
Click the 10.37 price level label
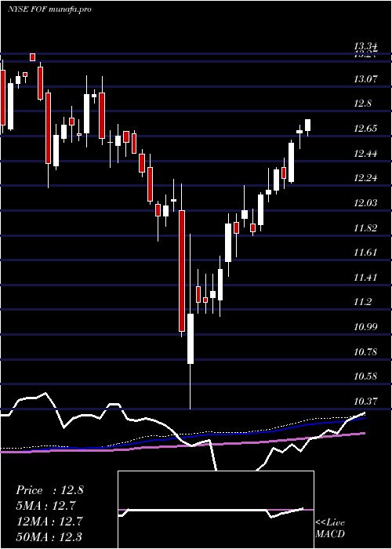pos(366,402)
